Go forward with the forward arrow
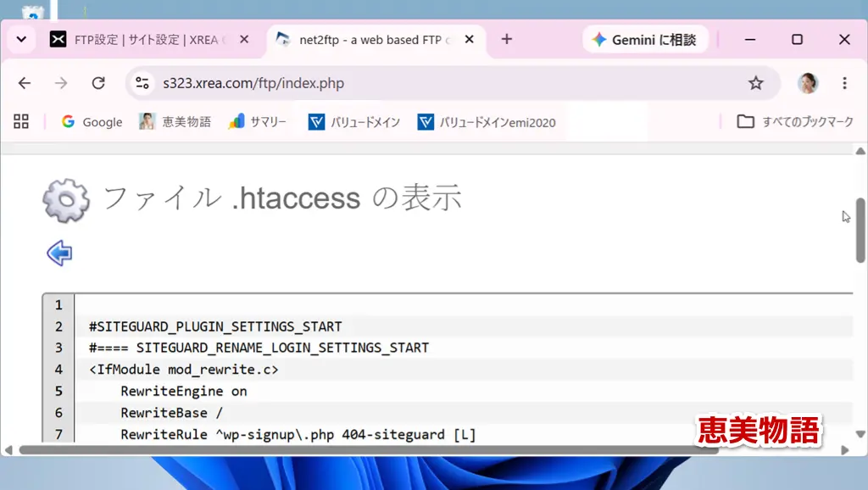 tap(61, 83)
